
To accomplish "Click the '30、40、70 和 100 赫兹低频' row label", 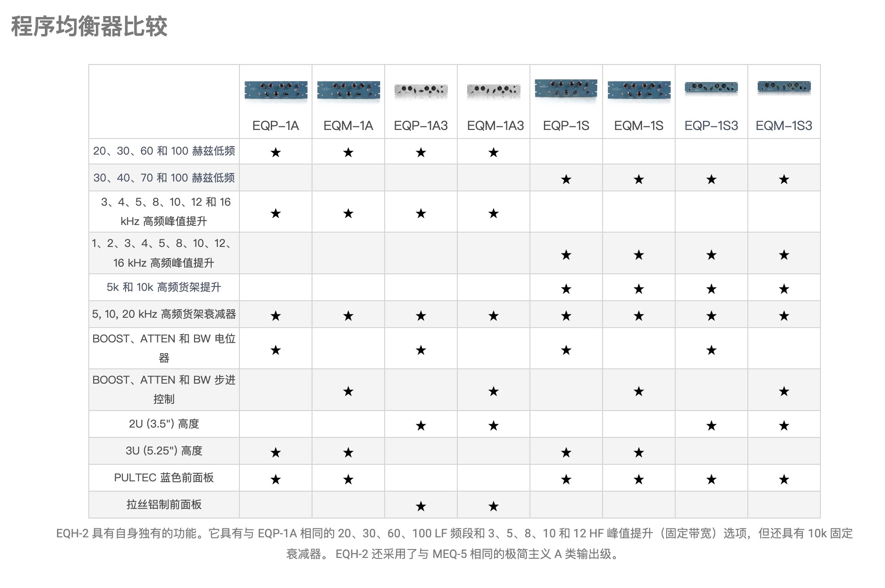I will pos(164,178).
